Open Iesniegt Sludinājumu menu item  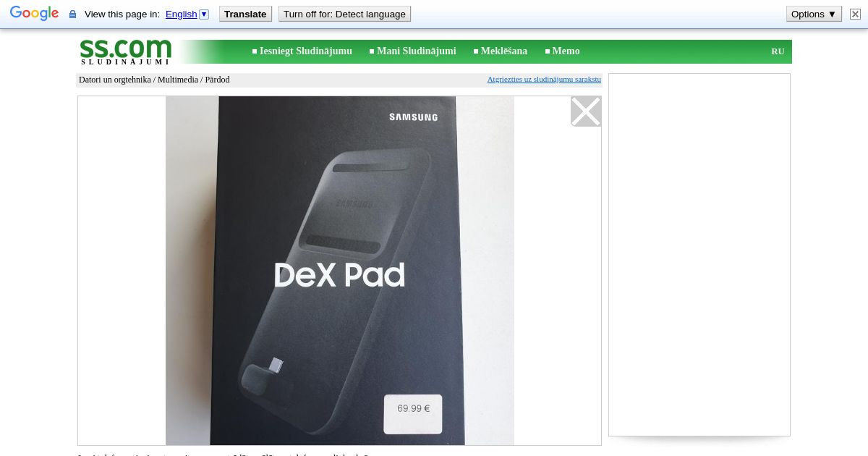305,51
